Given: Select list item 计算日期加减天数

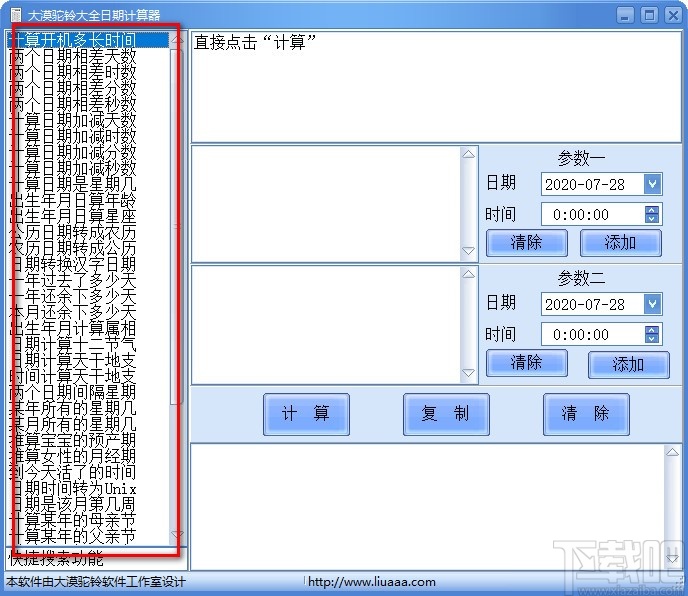Looking at the screenshot, I should 88,120.
